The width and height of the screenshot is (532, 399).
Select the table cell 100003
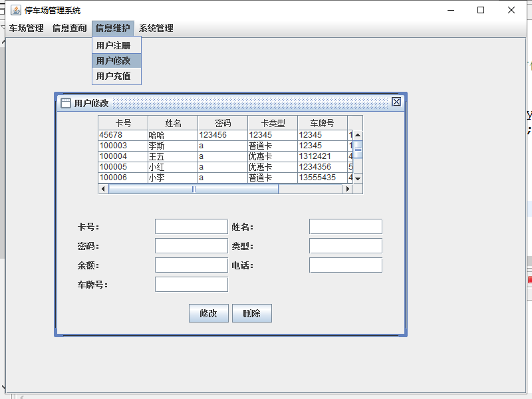pos(123,146)
